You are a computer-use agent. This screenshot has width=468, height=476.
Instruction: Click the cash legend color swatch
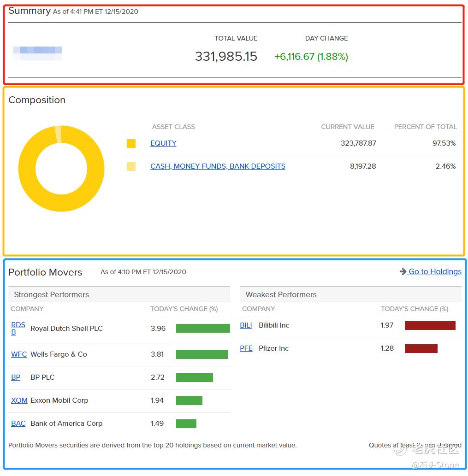(131, 166)
